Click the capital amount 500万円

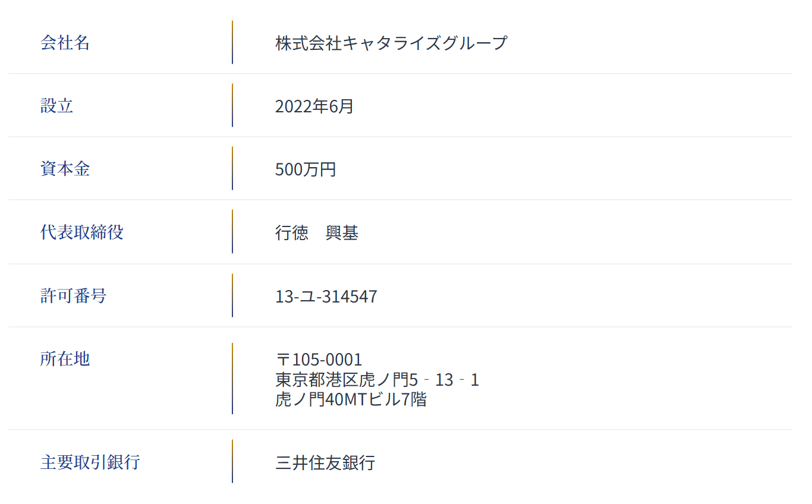[x=306, y=169]
